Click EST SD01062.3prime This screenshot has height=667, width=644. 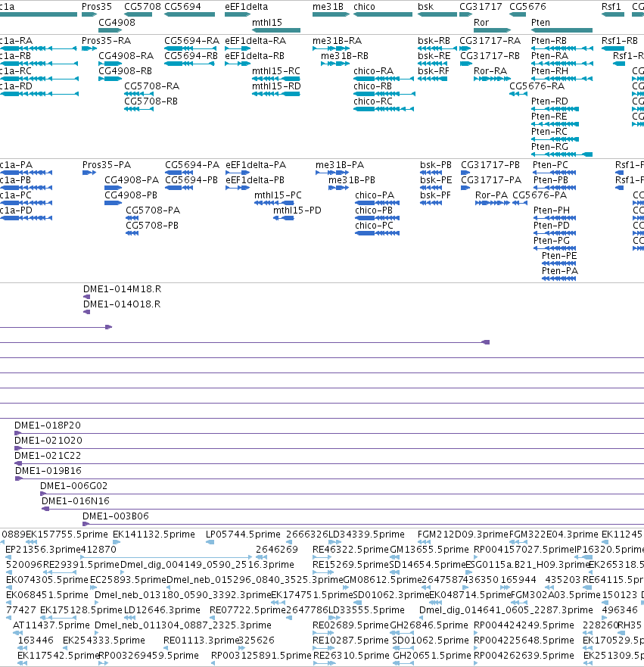click(391, 595)
